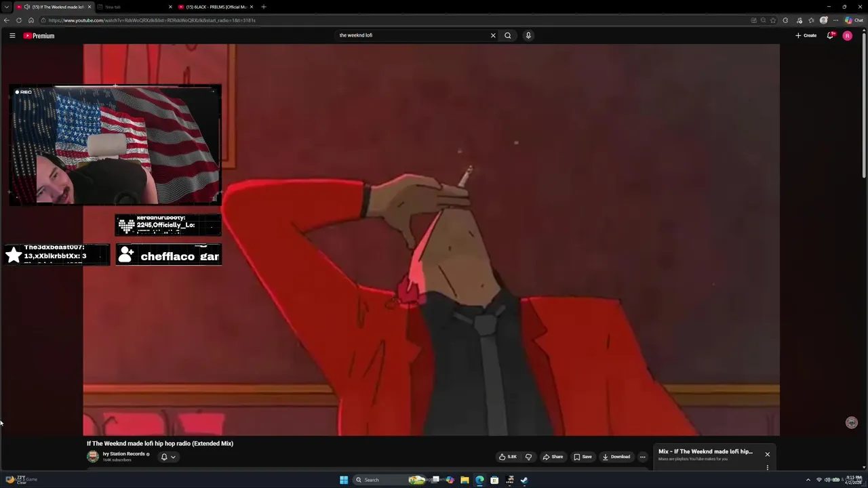Open more actions under the video
The image size is (868, 488).
pyautogui.click(x=643, y=457)
